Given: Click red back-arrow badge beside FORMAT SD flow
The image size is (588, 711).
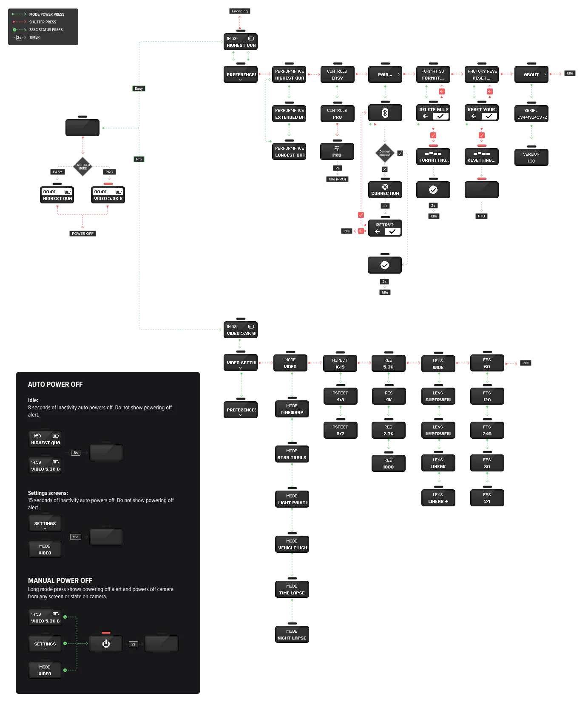Looking at the screenshot, I should pos(442,91).
